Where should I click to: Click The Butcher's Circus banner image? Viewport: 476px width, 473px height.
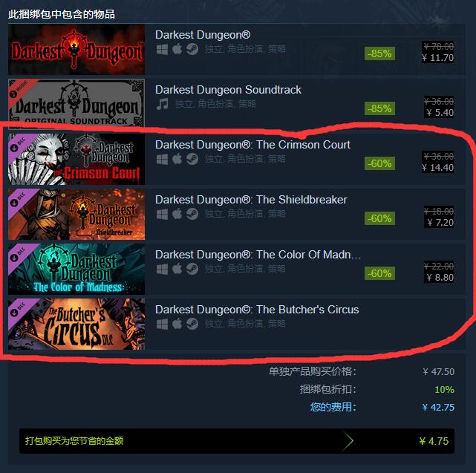point(76,324)
